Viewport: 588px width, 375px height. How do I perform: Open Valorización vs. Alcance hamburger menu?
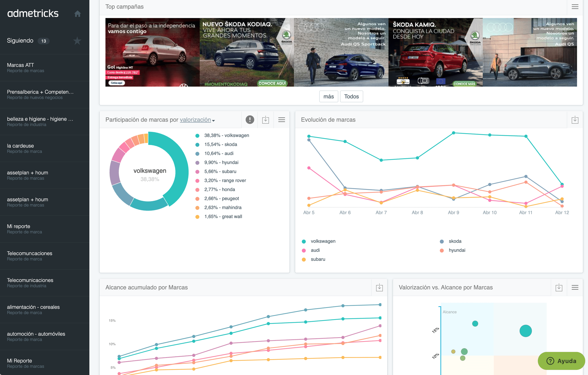[x=575, y=287]
